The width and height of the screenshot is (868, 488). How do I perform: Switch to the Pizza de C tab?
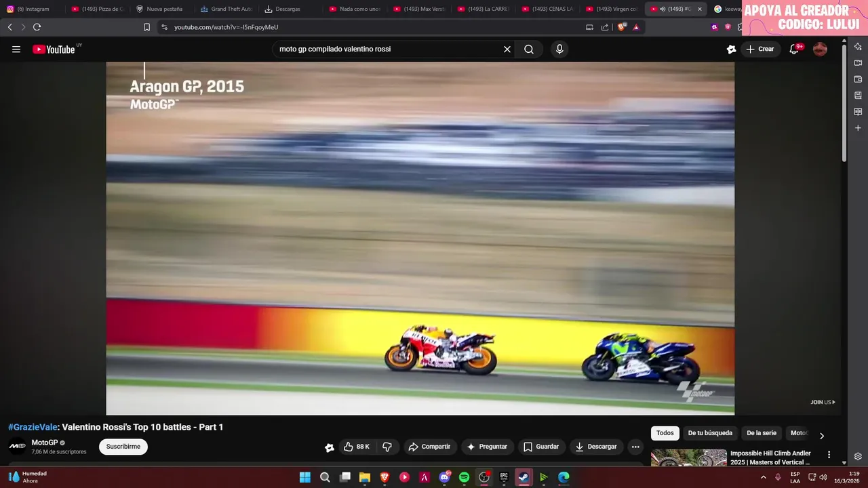coord(98,9)
